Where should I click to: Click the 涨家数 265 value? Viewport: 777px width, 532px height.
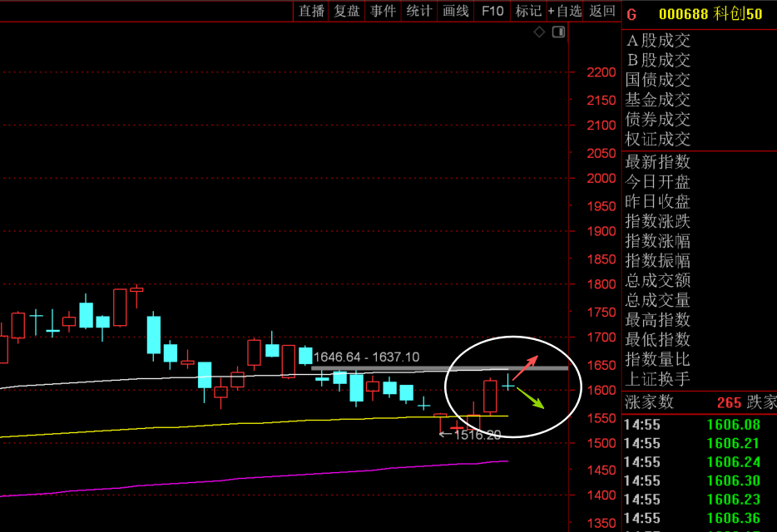pos(729,402)
